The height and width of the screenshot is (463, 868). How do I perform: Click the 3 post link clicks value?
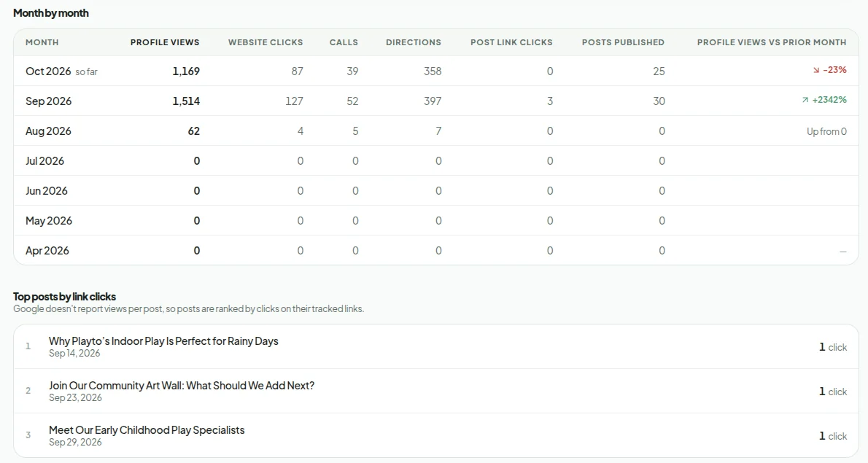(550, 101)
